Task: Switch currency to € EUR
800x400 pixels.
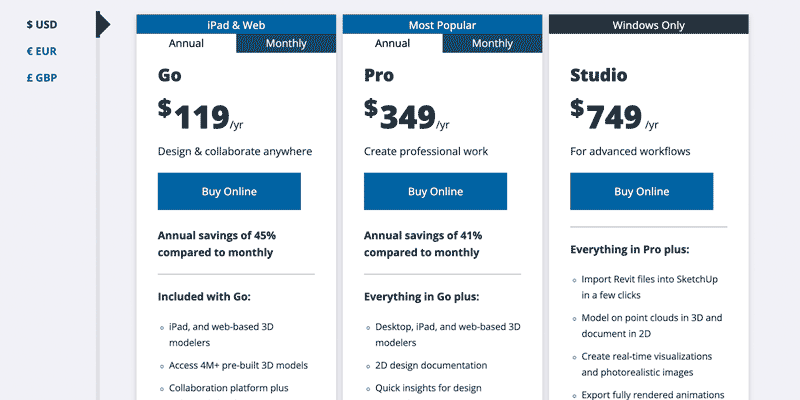Action: (44, 51)
